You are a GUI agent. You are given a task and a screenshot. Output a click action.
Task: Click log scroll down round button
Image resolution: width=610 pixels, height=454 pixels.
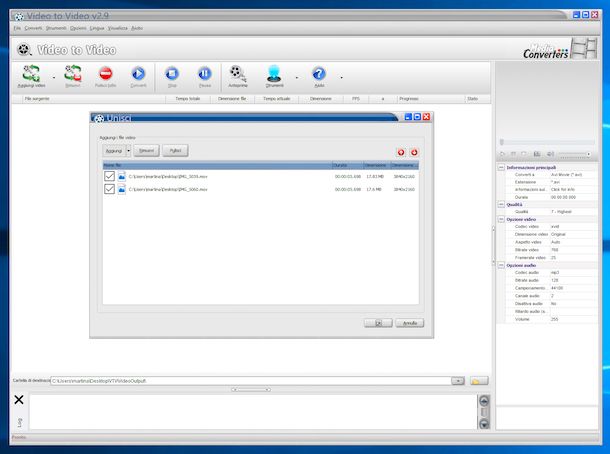coord(484,424)
